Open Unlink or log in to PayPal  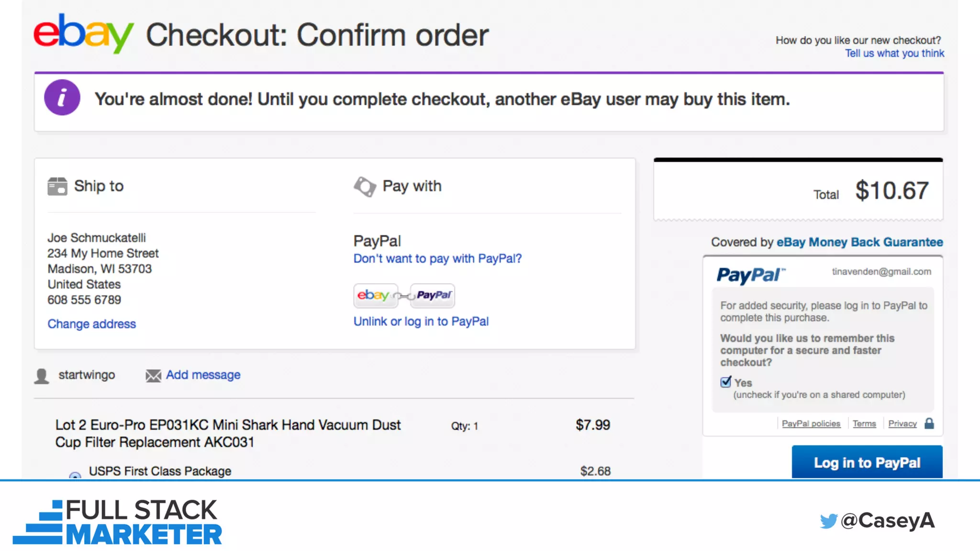tap(421, 321)
